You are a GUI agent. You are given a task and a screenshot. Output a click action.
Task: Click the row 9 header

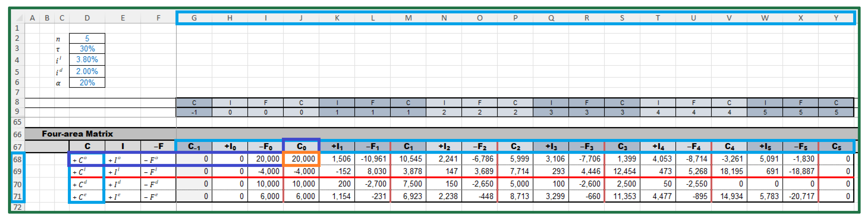(x=18, y=112)
